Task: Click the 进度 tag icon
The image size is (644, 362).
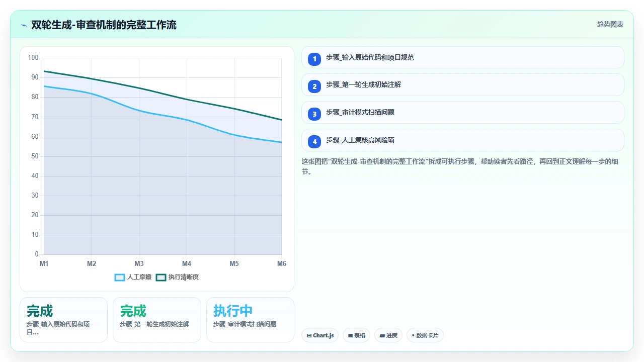Action: coord(382,335)
